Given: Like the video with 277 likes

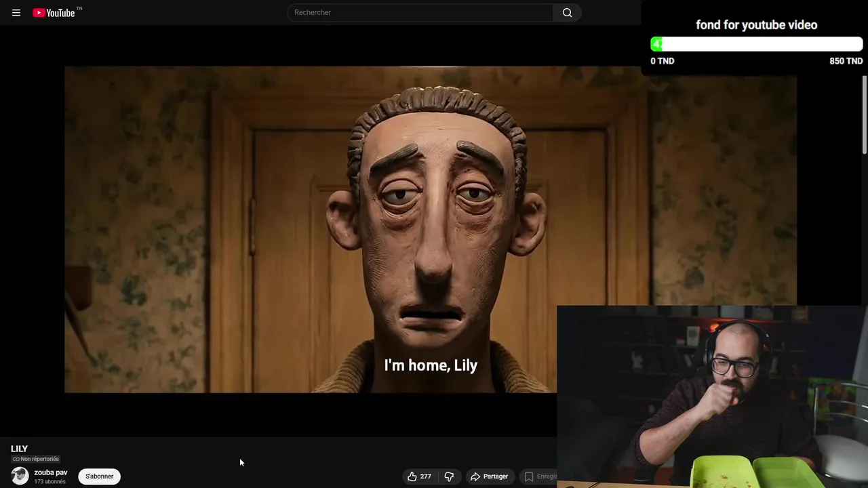Looking at the screenshot, I should coord(419,476).
